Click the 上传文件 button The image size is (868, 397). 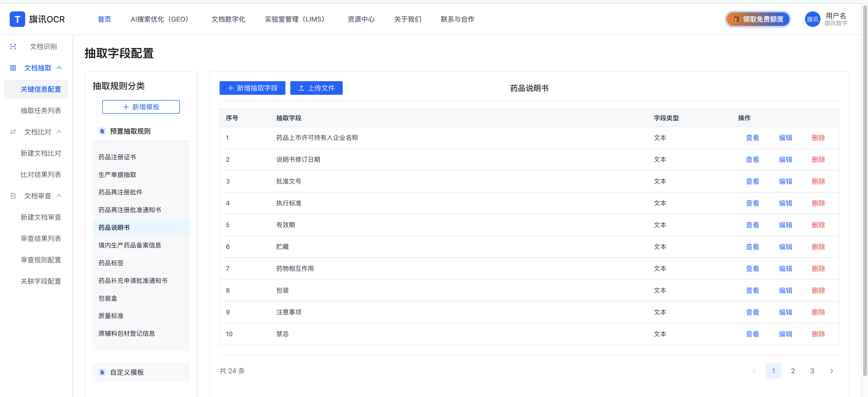[316, 88]
